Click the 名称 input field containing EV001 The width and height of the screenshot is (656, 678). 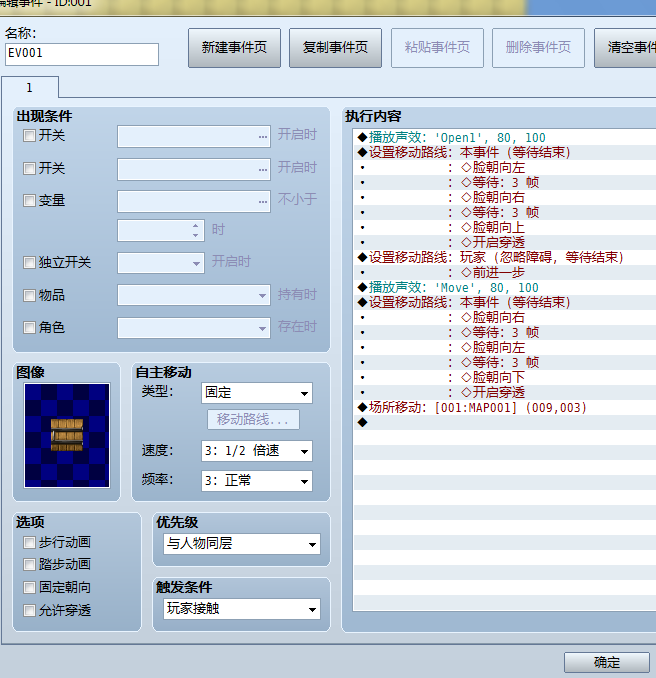(x=82, y=54)
